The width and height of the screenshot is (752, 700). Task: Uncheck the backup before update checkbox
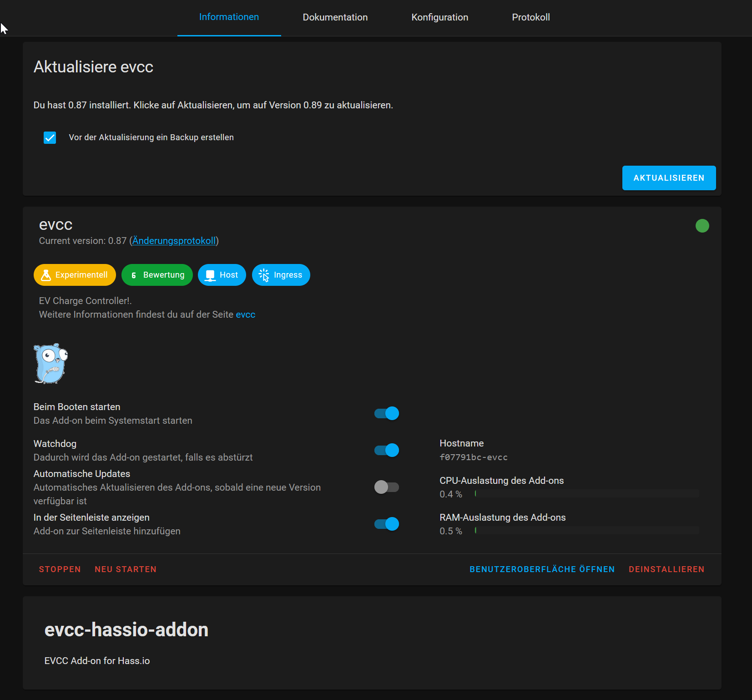coord(50,137)
